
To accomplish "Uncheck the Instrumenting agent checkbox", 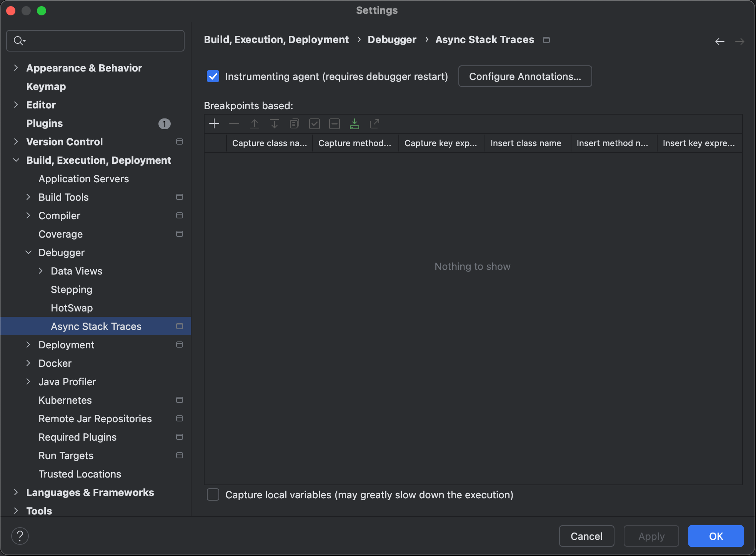I will pos(213,76).
